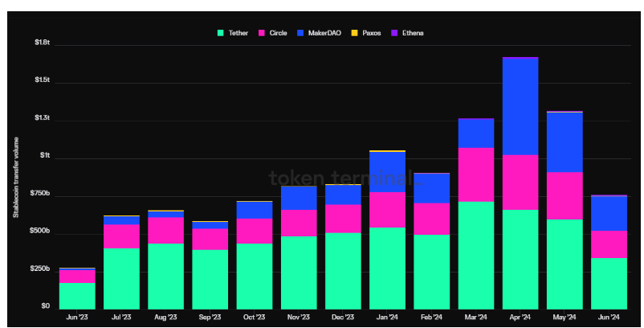The width and height of the screenshot is (644, 328).
Task: Click the May '24 x-axis label
Action: click(x=565, y=317)
